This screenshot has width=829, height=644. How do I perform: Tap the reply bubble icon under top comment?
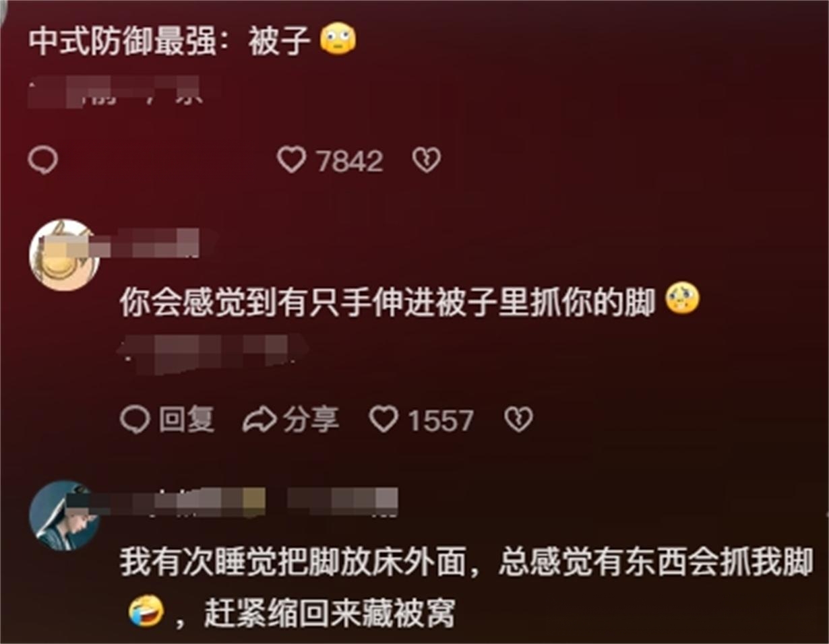[43, 161]
